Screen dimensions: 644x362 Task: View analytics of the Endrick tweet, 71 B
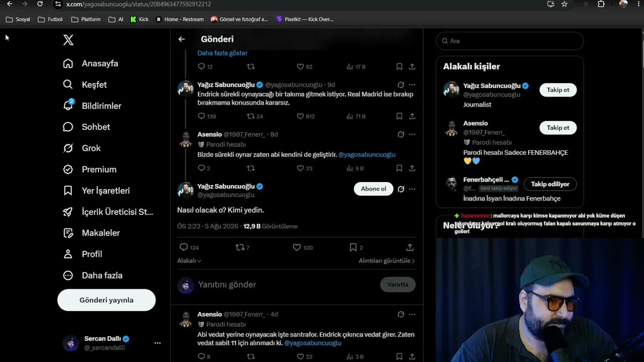tap(356, 116)
